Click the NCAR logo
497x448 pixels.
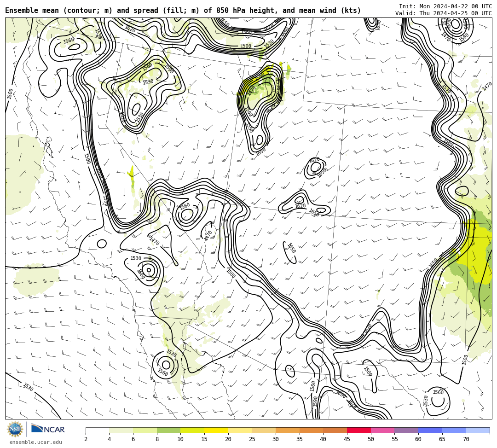48,429
